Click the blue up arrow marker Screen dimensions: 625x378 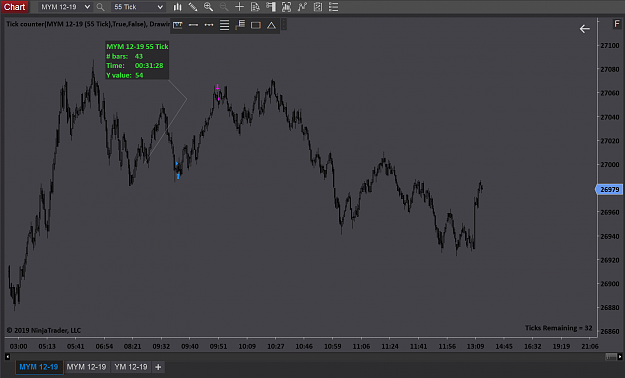pos(178,176)
